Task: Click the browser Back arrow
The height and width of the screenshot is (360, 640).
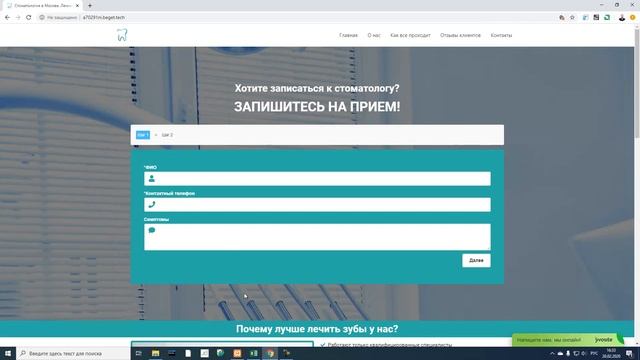Action: (x=7, y=18)
